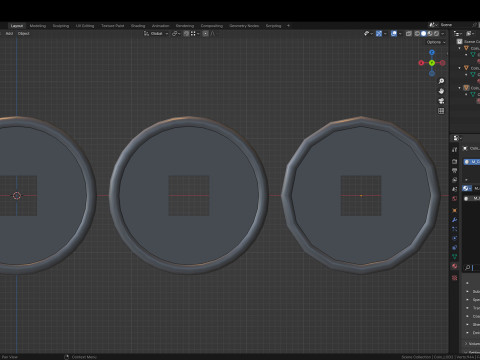Switch to UV Editing workspace
The width and height of the screenshot is (480, 360).
coord(85,26)
